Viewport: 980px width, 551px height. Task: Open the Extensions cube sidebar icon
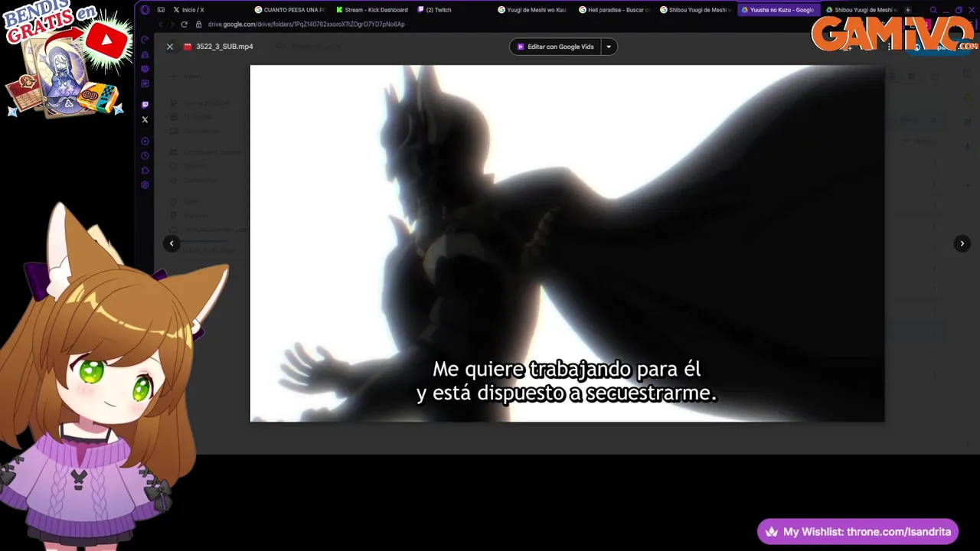145,170
